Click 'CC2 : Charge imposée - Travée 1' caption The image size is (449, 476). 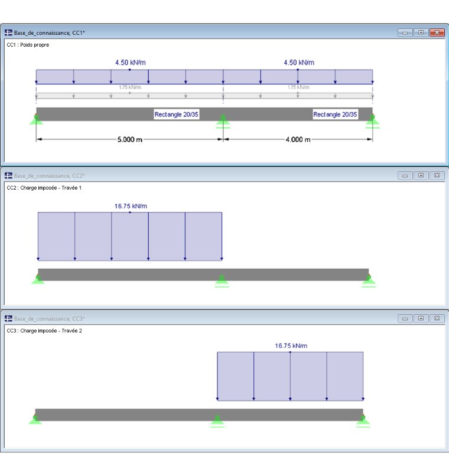pyautogui.click(x=44, y=188)
